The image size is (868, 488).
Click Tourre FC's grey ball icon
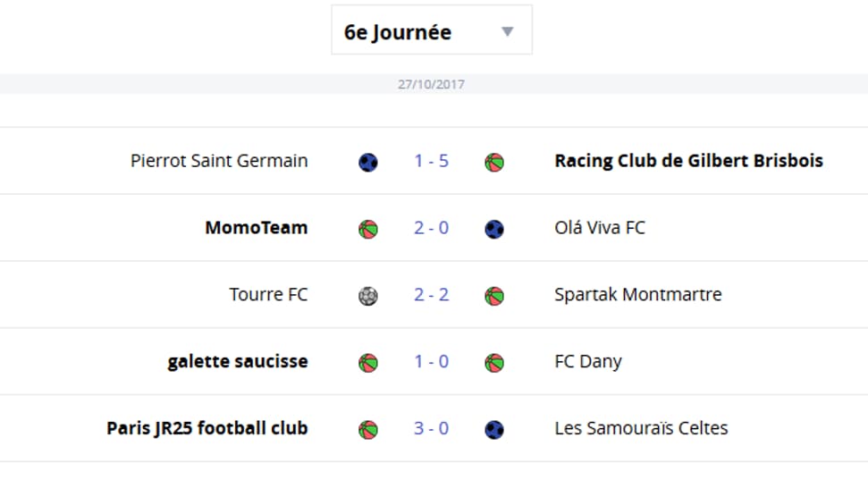click(368, 296)
